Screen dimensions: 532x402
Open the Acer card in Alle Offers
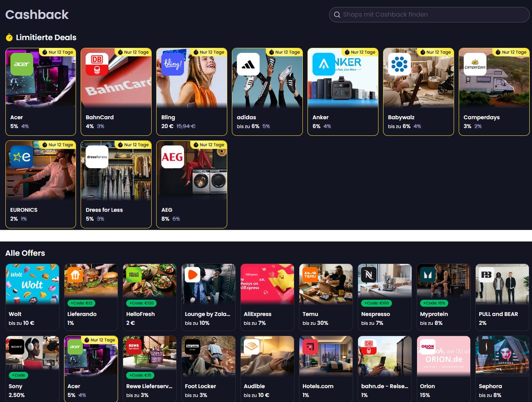[x=90, y=369]
